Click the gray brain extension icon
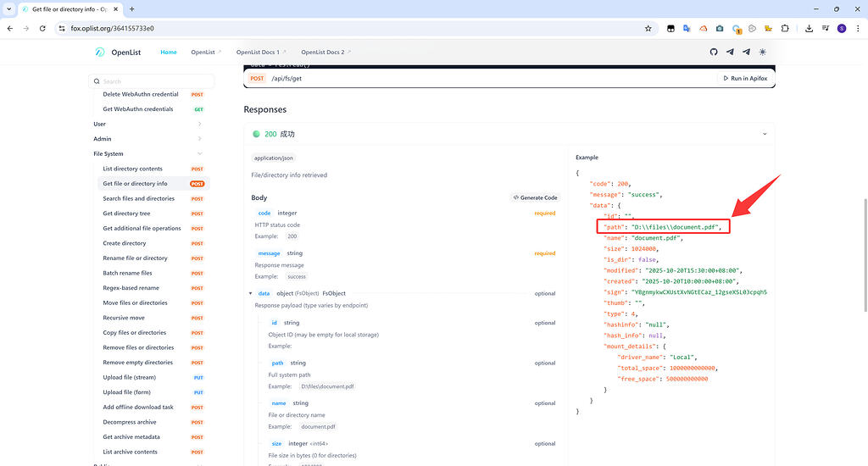This screenshot has width=868, height=466. pos(753,28)
